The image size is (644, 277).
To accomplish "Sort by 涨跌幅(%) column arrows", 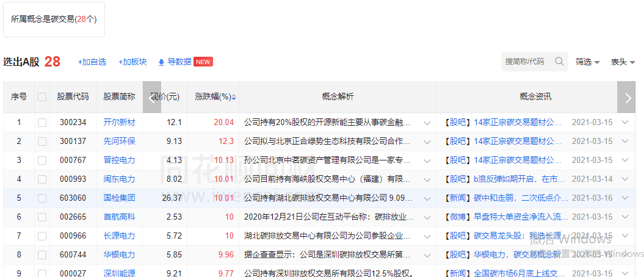I will tap(233, 97).
